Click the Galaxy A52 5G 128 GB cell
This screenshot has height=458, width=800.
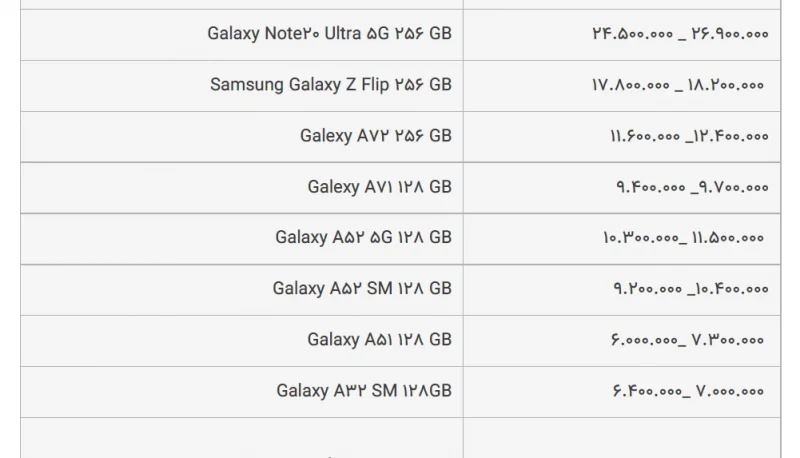pos(363,238)
